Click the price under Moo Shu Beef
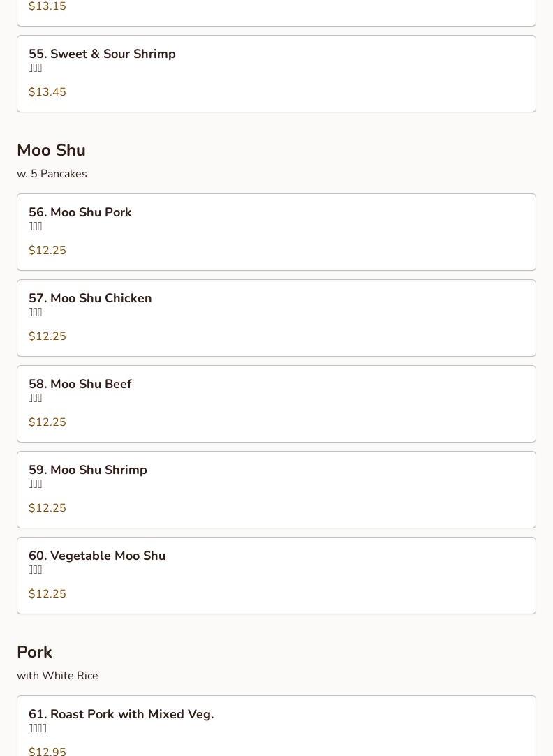The image size is (553, 756). [47, 422]
